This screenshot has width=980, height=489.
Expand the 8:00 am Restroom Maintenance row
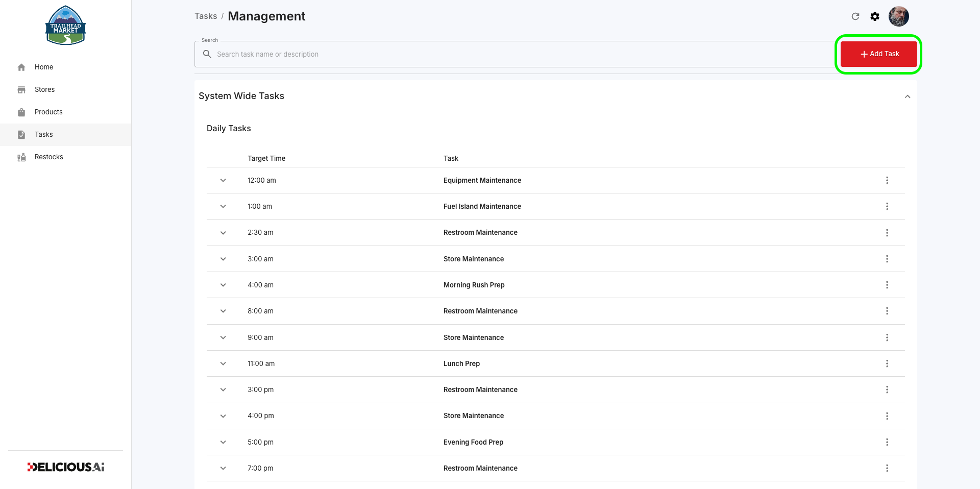[223, 311]
